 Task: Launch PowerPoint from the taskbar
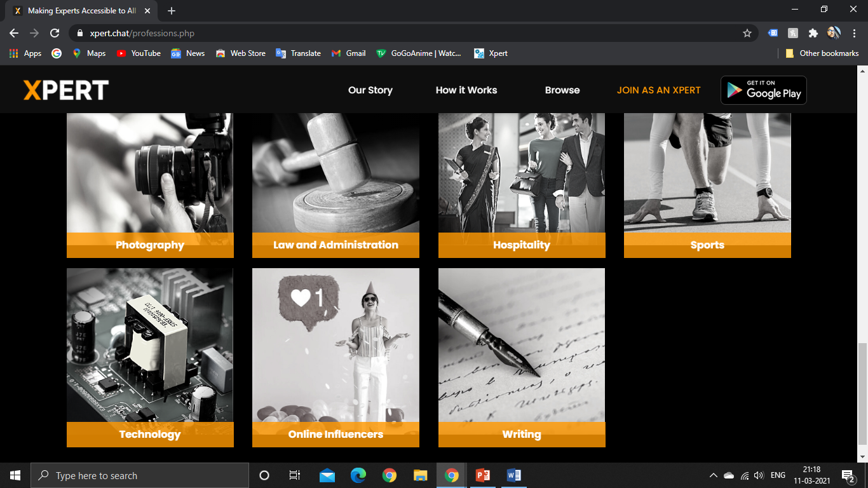click(x=483, y=475)
